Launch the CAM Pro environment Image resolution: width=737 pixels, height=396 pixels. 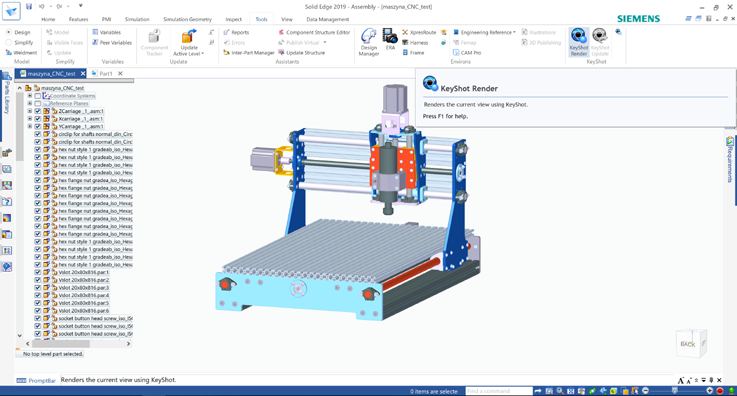467,53
